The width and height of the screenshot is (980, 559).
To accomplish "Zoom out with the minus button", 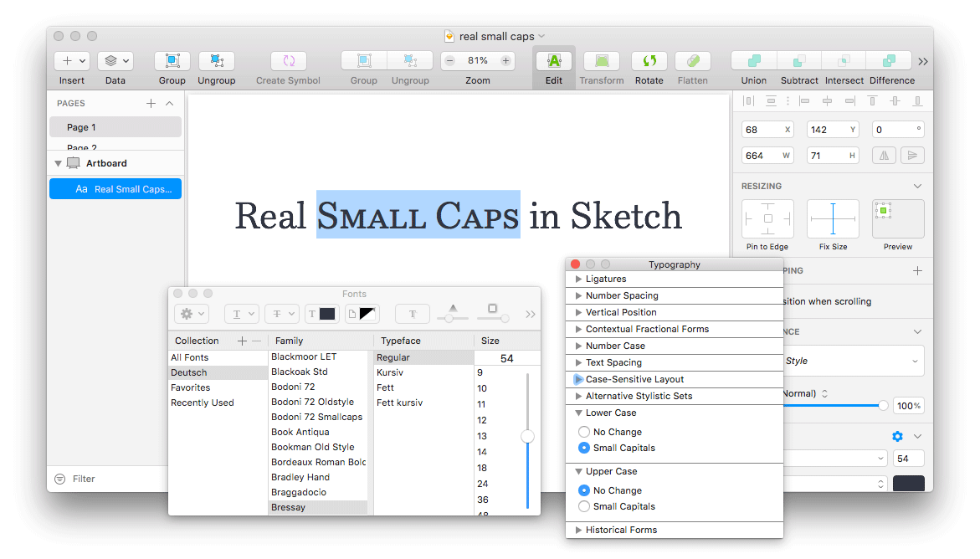I will (x=450, y=60).
